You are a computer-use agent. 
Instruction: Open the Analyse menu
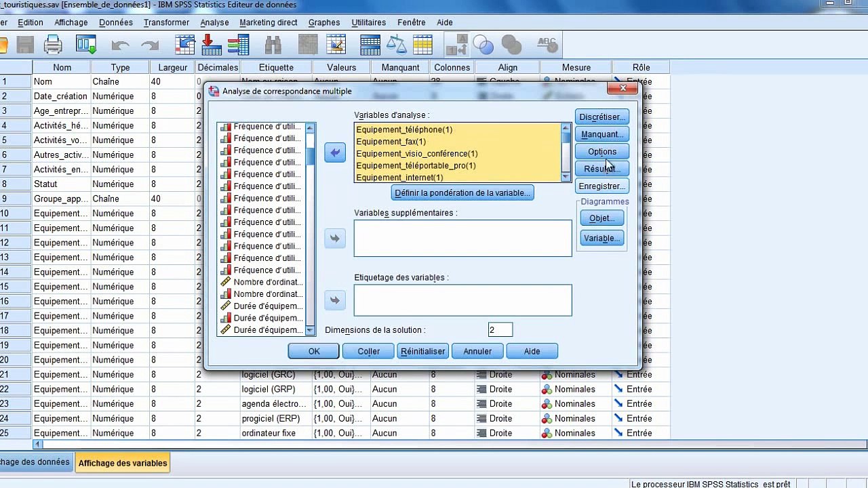tap(214, 22)
